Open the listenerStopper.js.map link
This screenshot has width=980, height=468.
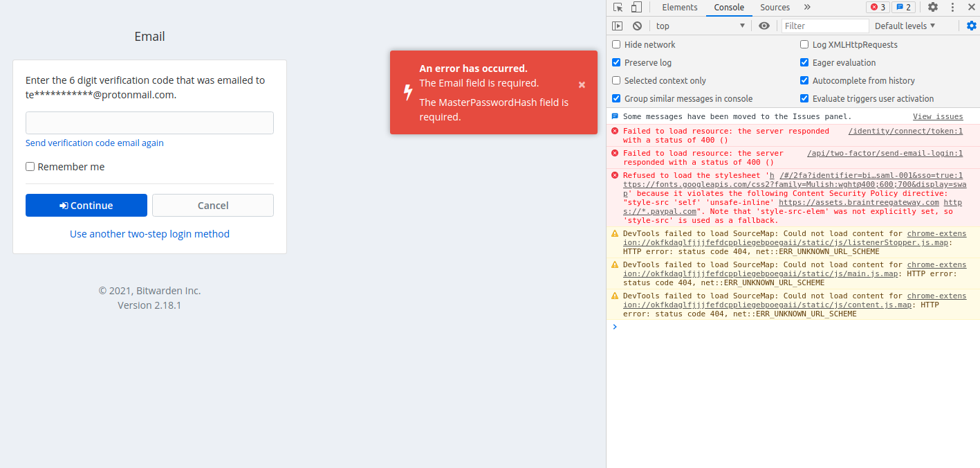pyautogui.click(x=795, y=238)
